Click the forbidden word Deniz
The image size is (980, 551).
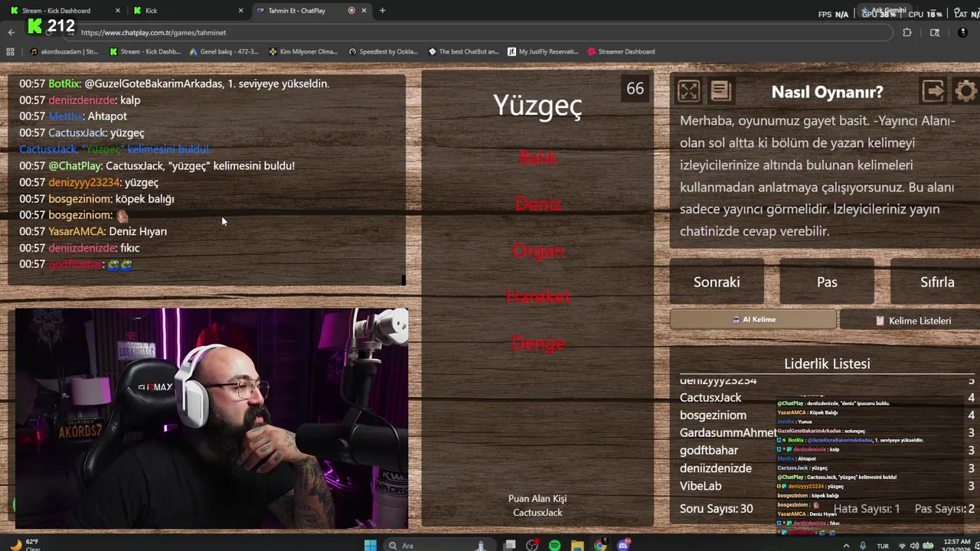(x=537, y=204)
